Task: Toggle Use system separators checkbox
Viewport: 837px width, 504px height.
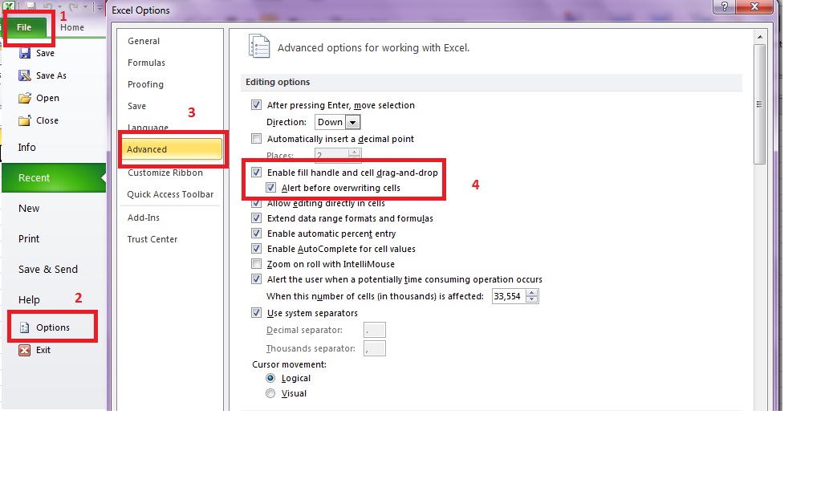Action: 256,313
